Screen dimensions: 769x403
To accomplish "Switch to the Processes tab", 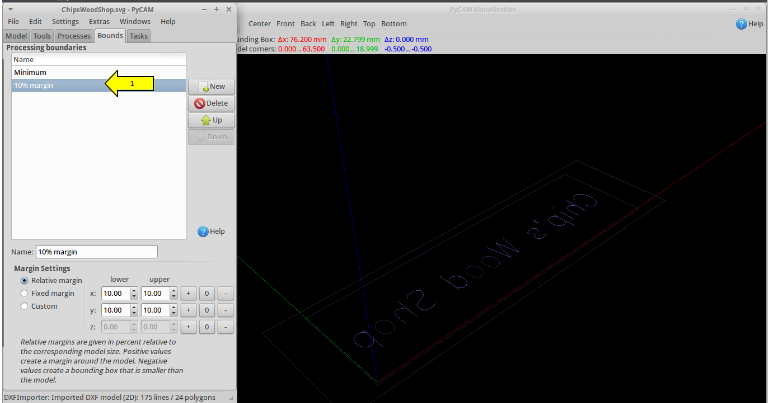I will point(74,36).
